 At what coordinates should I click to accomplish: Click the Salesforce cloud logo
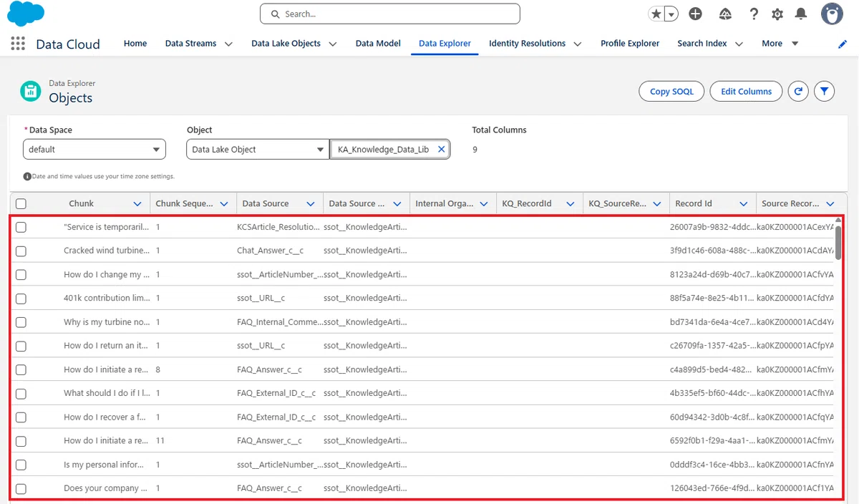pos(26,14)
